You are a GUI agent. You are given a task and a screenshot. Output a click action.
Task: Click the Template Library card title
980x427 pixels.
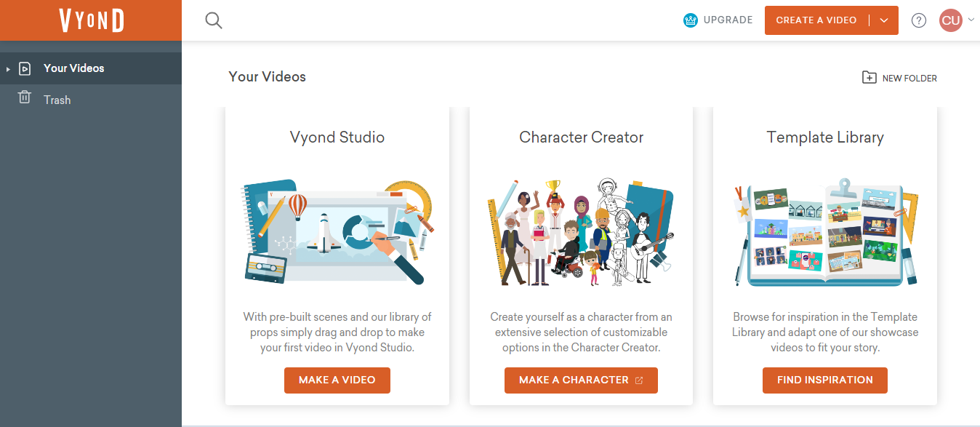click(x=825, y=137)
